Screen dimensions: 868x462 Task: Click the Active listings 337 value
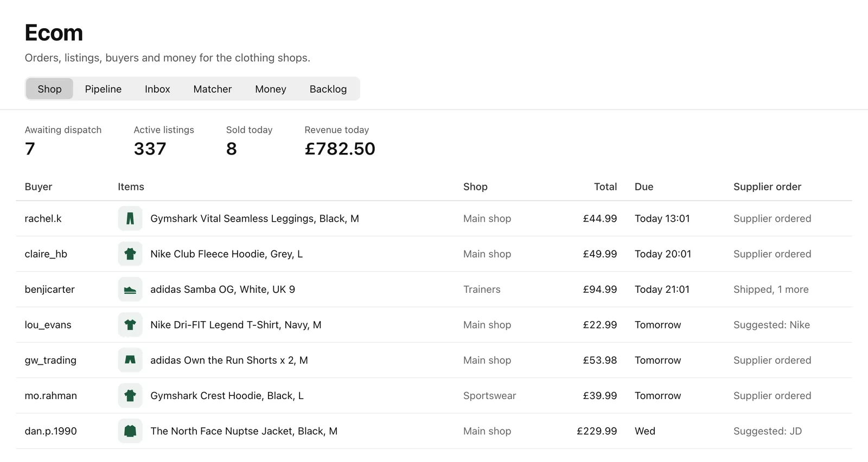click(x=150, y=149)
